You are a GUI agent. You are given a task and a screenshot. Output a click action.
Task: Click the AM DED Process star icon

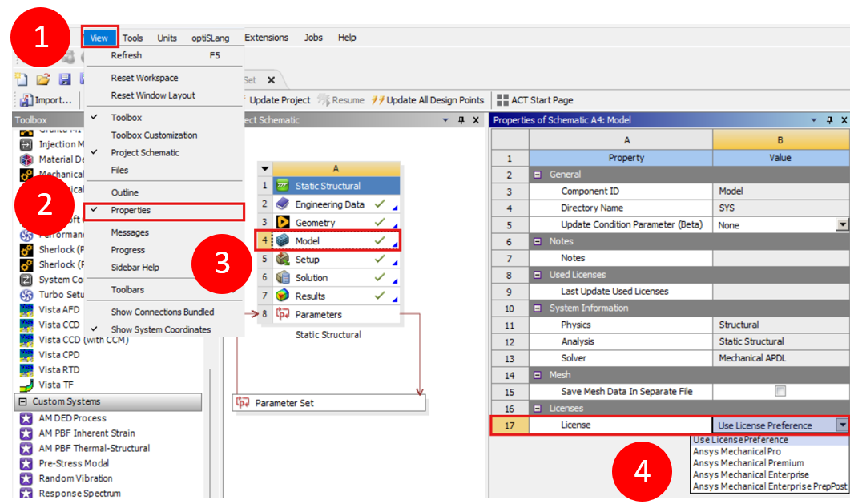coord(26,418)
